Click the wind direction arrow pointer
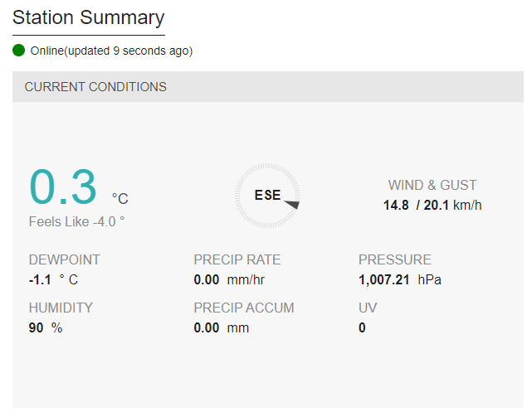 tap(292, 204)
